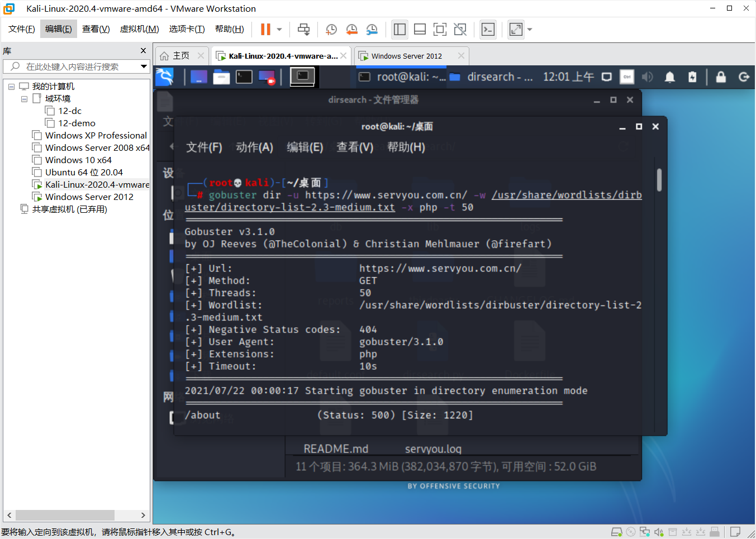The image size is (756, 539).
Task: Click the sound card status icon
Action: [x=659, y=532]
